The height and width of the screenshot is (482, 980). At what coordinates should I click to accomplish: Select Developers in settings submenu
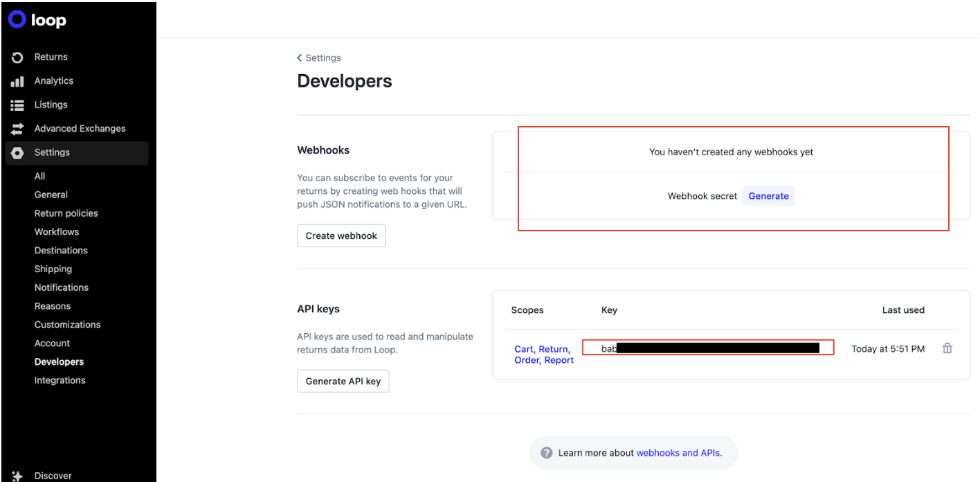coord(59,361)
